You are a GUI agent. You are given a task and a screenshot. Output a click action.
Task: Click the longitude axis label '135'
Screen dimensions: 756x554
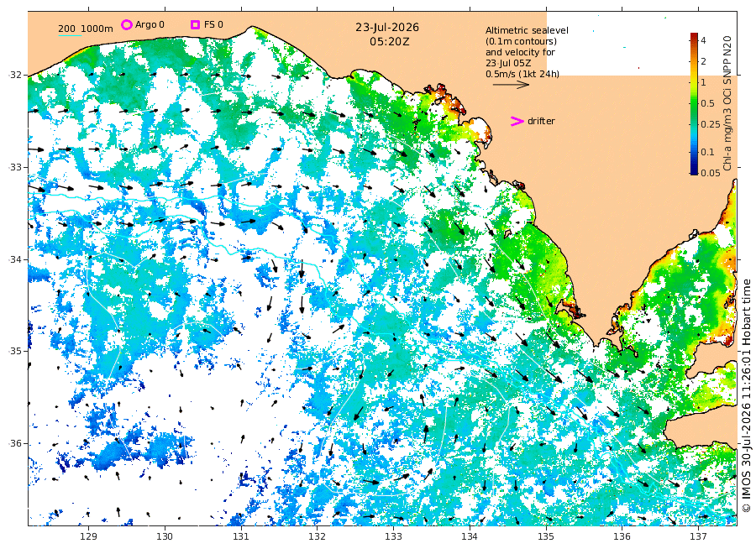point(546,536)
